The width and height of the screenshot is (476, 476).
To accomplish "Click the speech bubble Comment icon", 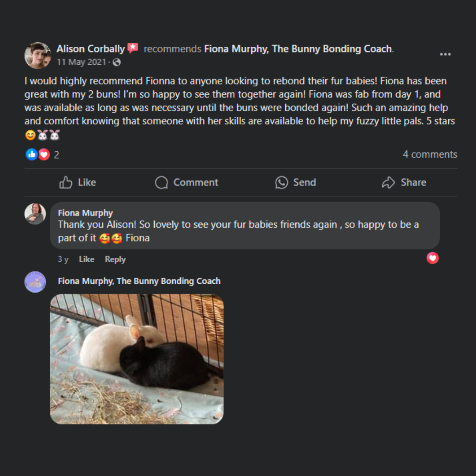I will (x=161, y=182).
